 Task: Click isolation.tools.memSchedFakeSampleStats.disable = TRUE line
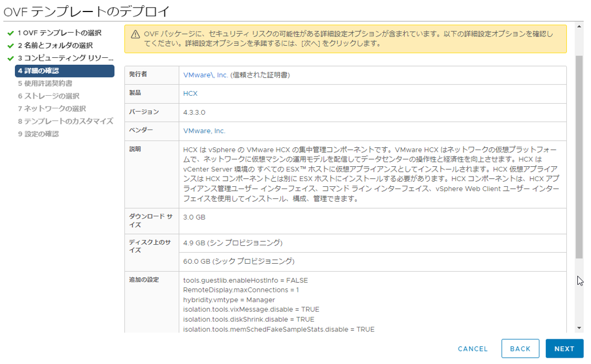(279, 329)
